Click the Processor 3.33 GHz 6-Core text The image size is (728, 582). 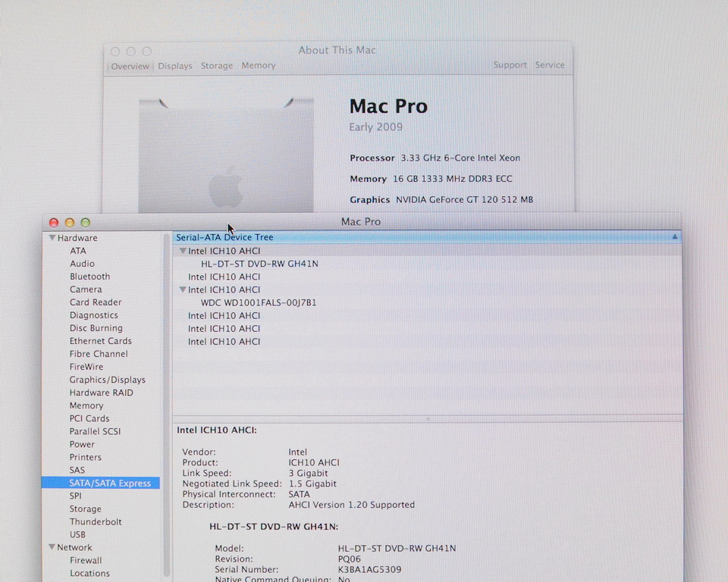pos(435,158)
